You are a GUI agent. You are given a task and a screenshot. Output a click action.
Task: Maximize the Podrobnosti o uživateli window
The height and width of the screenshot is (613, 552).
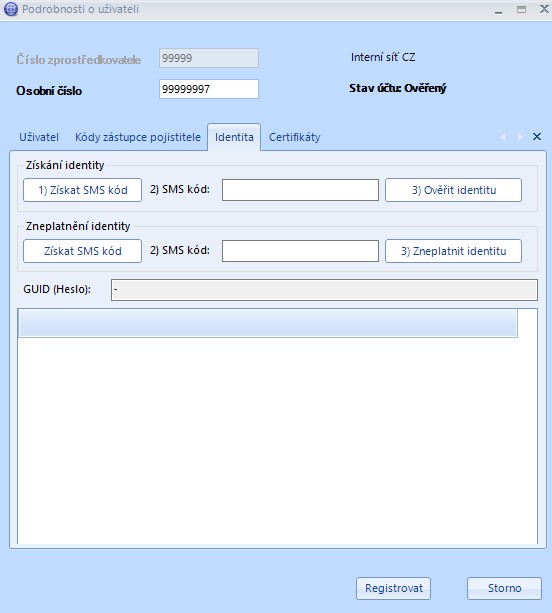tap(521, 9)
